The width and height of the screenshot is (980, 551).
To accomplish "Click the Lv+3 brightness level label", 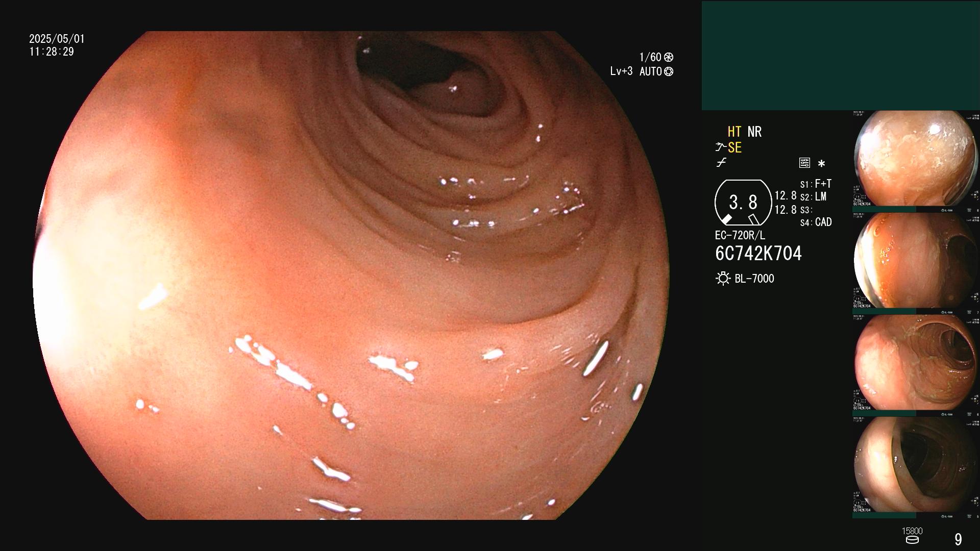I will 621,71.
